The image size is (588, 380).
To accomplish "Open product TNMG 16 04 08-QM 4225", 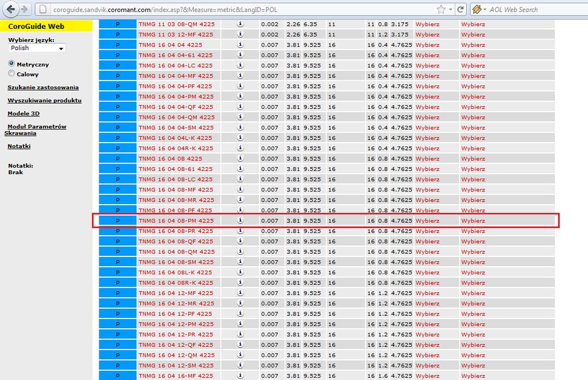I will [177, 252].
